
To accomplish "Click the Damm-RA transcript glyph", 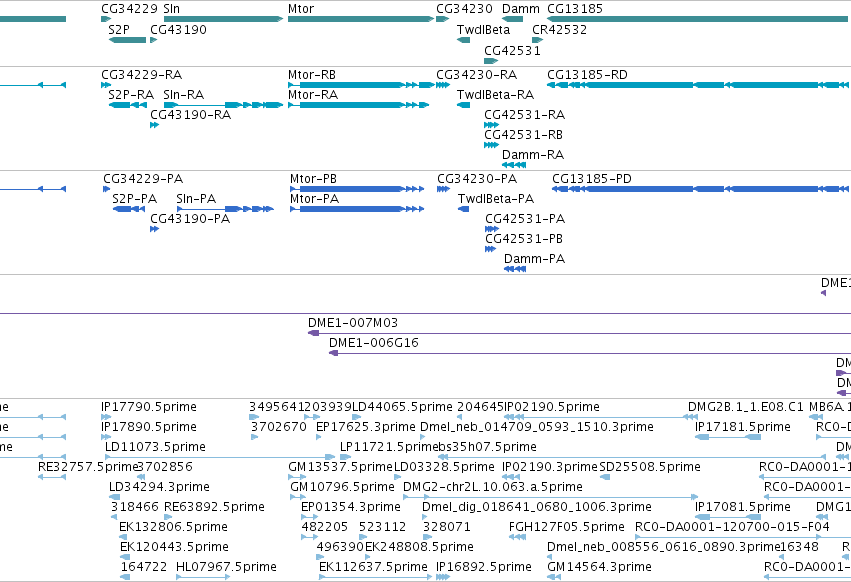I will pos(514,165).
